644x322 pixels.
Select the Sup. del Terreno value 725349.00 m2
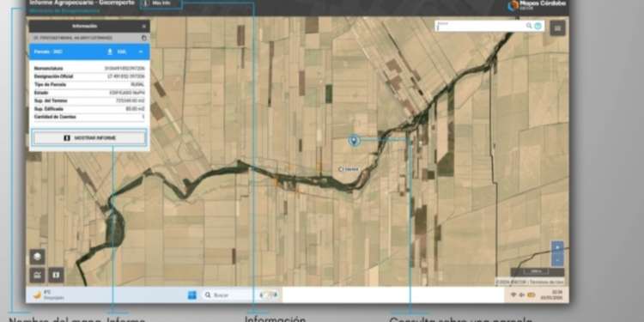[131, 101]
